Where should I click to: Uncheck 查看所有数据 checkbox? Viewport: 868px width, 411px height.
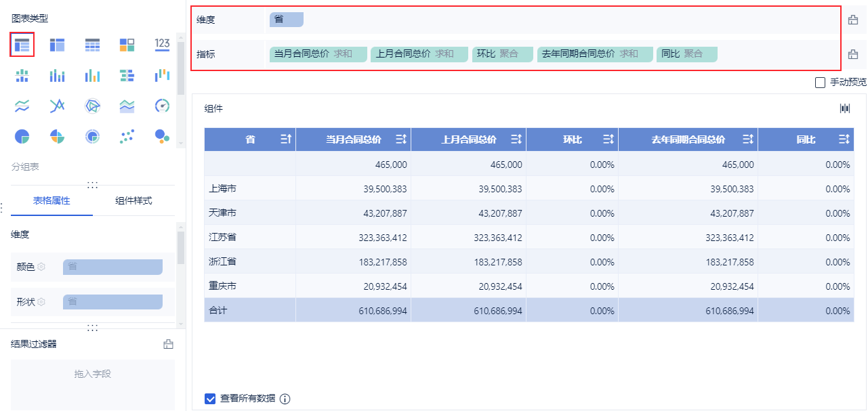pos(210,398)
